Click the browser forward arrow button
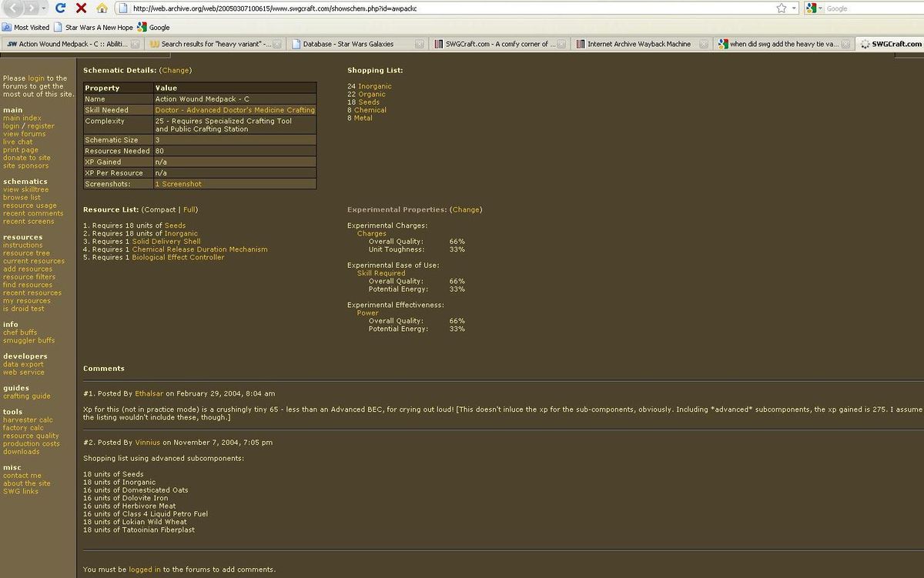The image size is (924, 578). click(32, 8)
